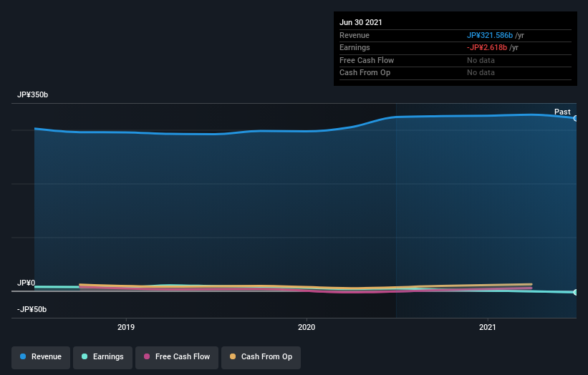Click the 2021 x-axis label
This screenshot has width=588, height=375.
coord(488,327)
